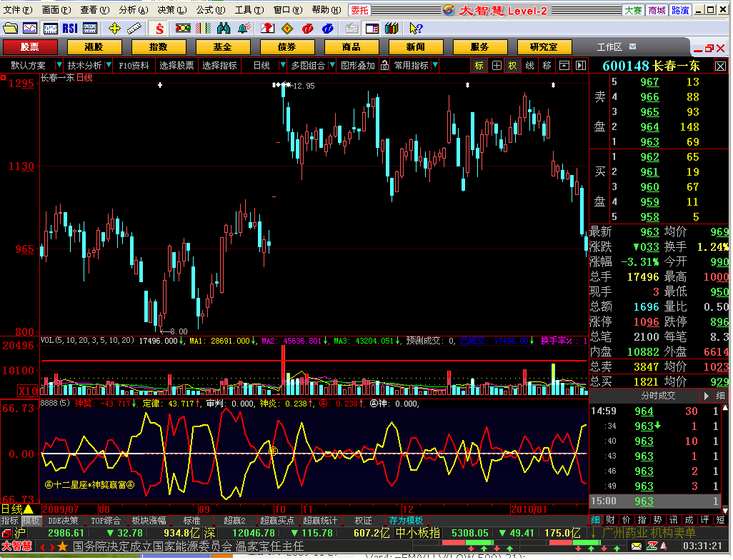The height and width of the screenshot is (560, 733).
Task: Click the skip-to-end arrow icon
Action: (581, 66)
